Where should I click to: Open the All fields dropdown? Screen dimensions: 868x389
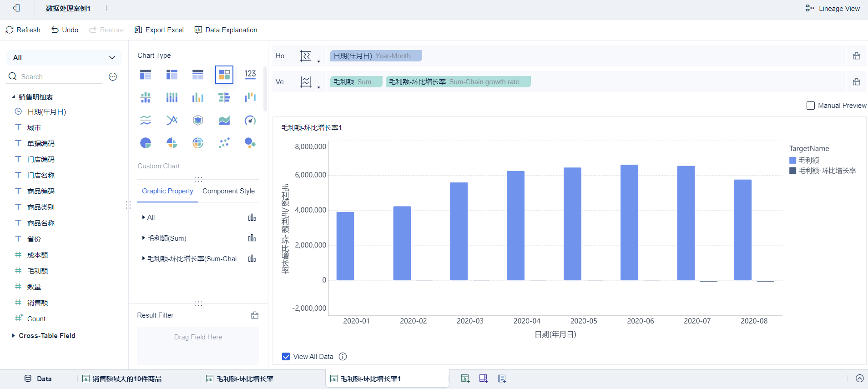click(x=64, y=58)
